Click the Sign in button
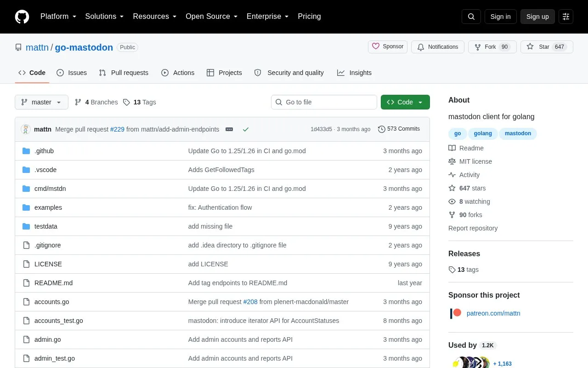This screenshot has width=588, height=368. coord(500,17)
